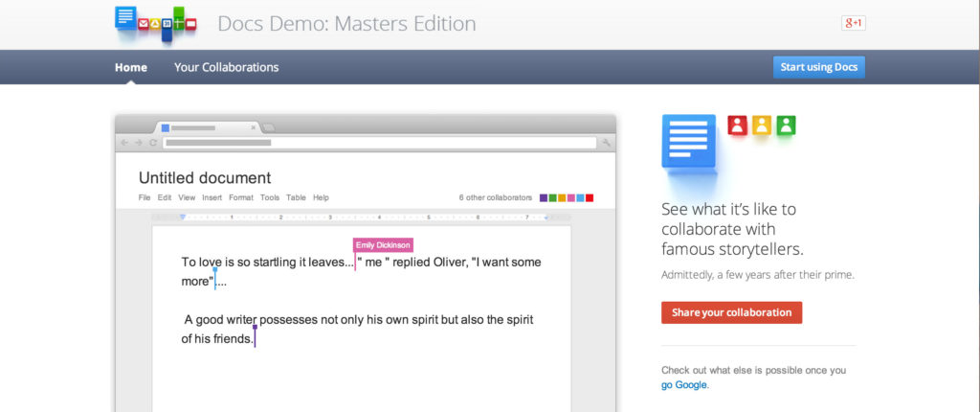Image resolution: width=980 pixels, height=412 pixels.
Task: Click the green Sheets icon in header logo
Action: click(179, 19)
